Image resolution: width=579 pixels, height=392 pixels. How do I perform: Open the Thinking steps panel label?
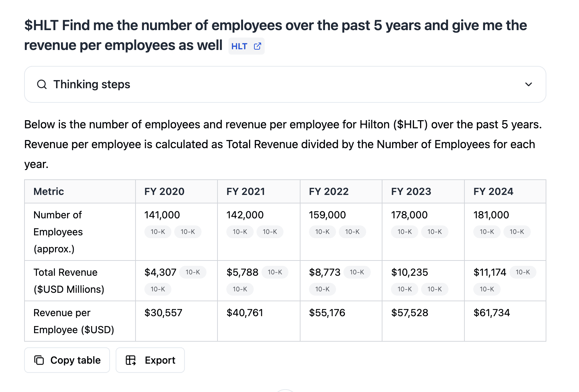click(92, 84)
